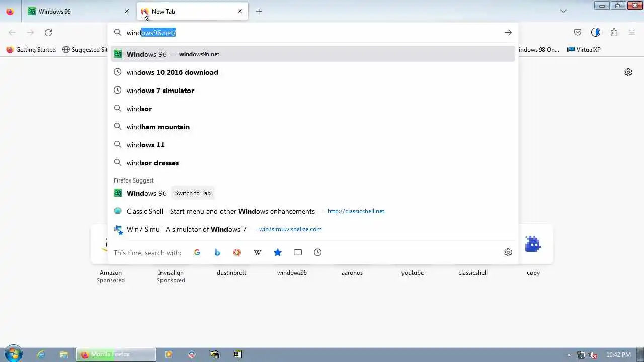644x362 pixels.
Task: Open Getting Started bookmark
Action: [x=31, y=50]
